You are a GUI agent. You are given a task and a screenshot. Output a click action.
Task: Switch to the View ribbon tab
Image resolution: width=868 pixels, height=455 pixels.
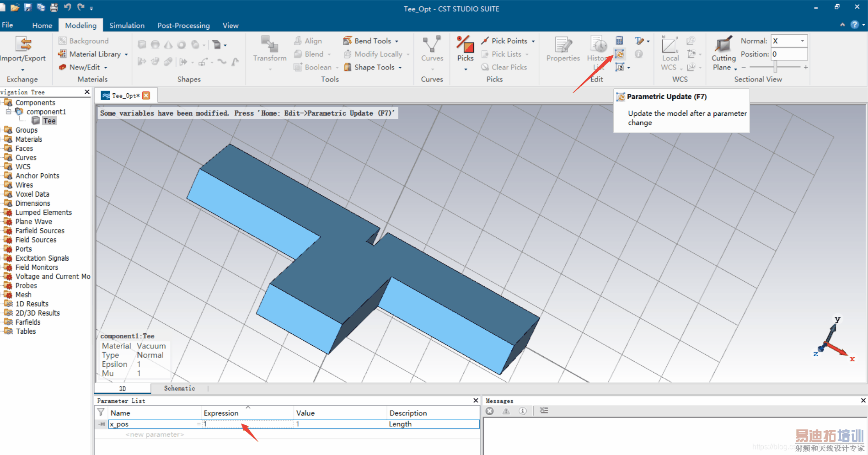[x=230, y=26]
